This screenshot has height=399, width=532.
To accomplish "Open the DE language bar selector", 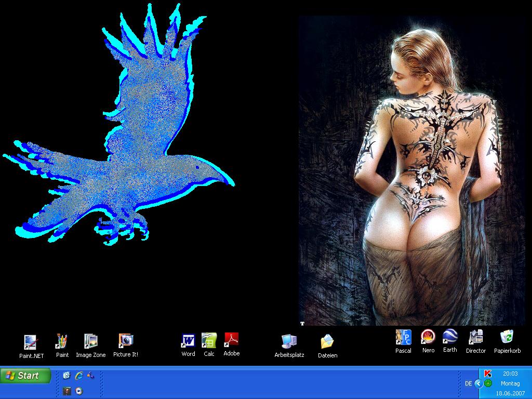I will coord(469,383).
